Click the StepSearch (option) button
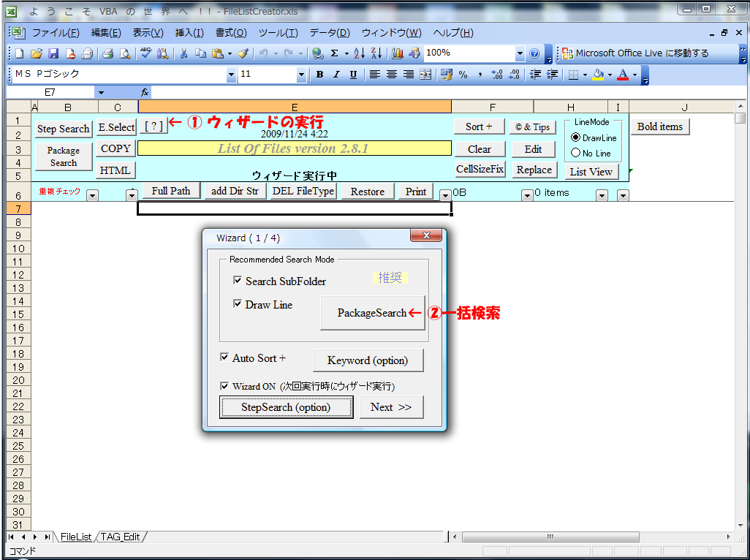 tap(286, 407)
